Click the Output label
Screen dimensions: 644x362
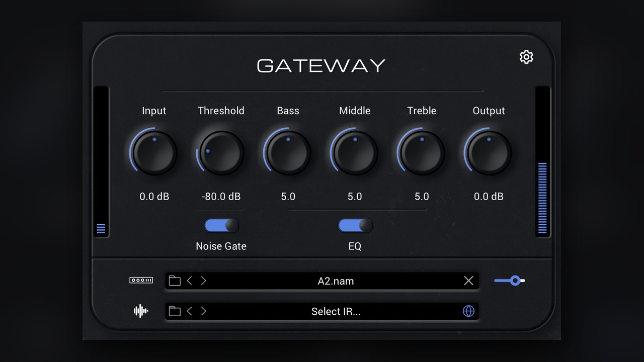pos(489,111)
